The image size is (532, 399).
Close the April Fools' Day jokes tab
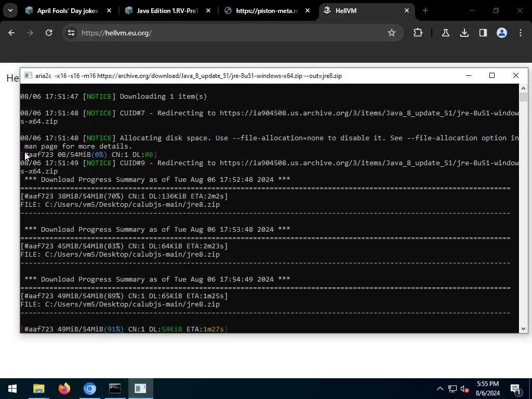pos(109,11)
